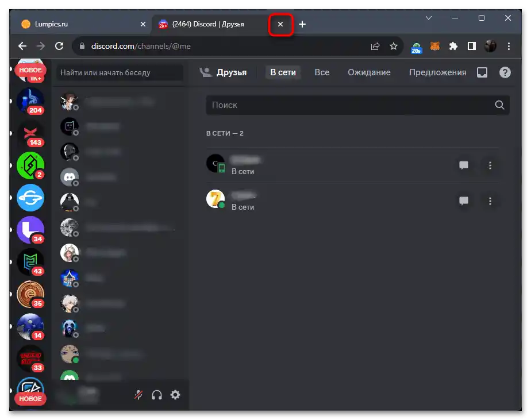Open the MetaMask fox extension
Viewport: 531px width, 420px height.
435,46
